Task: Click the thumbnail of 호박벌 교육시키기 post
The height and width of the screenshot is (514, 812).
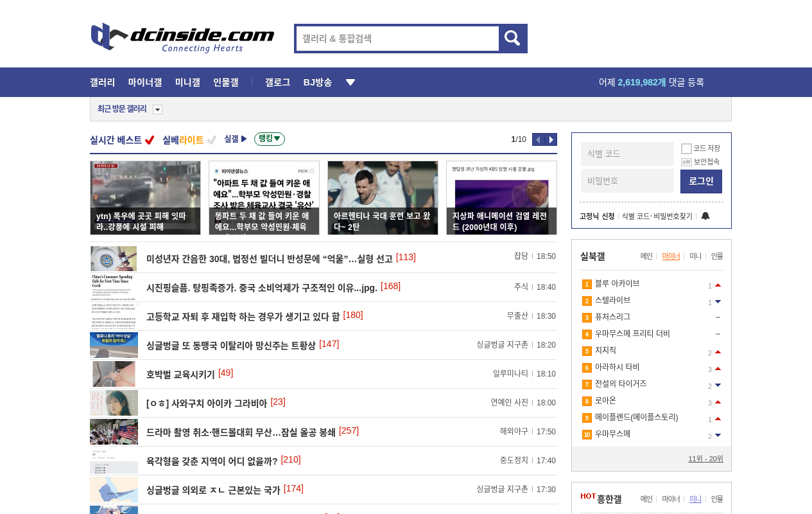Action: tap(114, 374)
